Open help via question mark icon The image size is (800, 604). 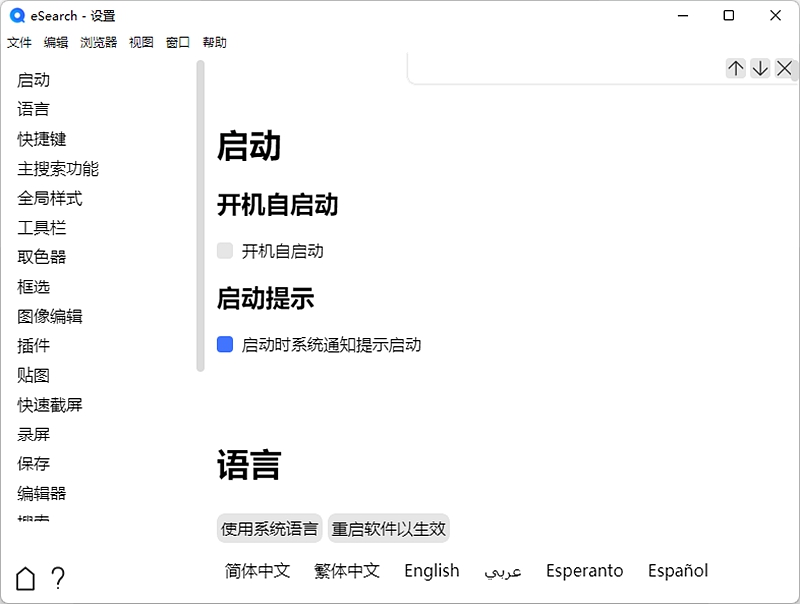(58, 578)
